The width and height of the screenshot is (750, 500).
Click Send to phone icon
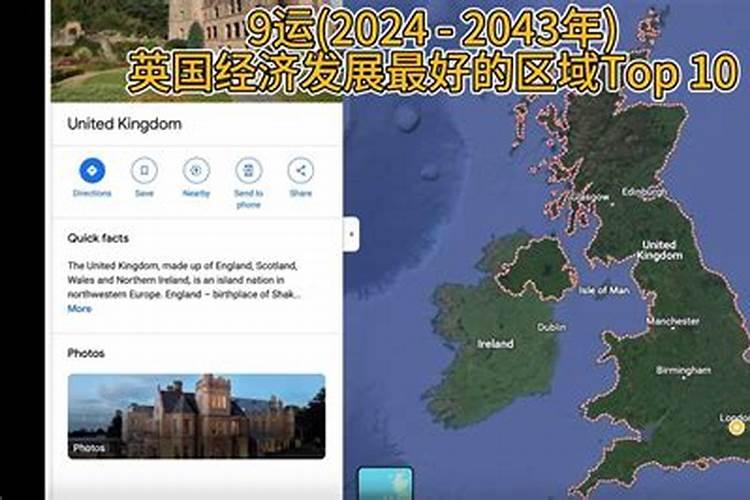click(248, 170)
